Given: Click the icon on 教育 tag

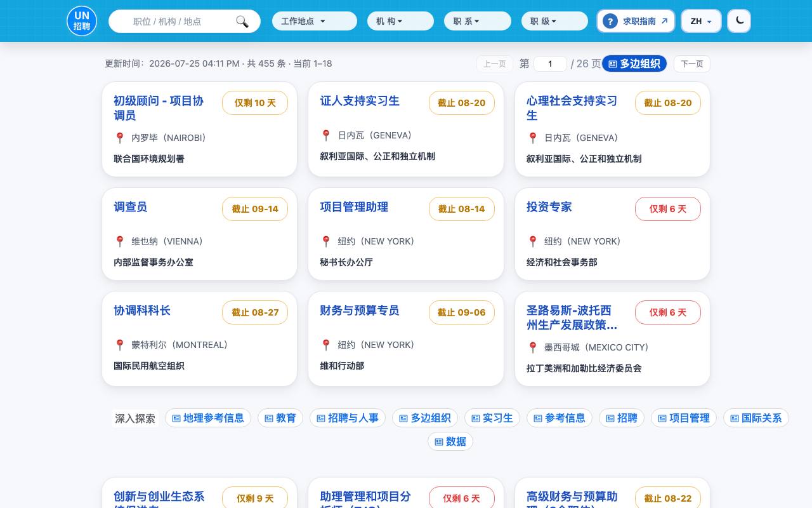Looking at the screenshot, I should (x=269, y=418).
